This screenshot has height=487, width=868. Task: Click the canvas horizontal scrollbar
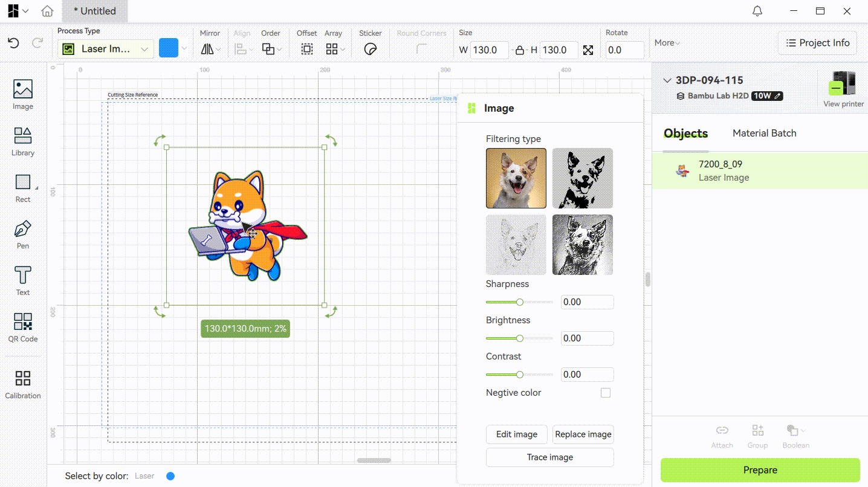(x=374, y=460)
